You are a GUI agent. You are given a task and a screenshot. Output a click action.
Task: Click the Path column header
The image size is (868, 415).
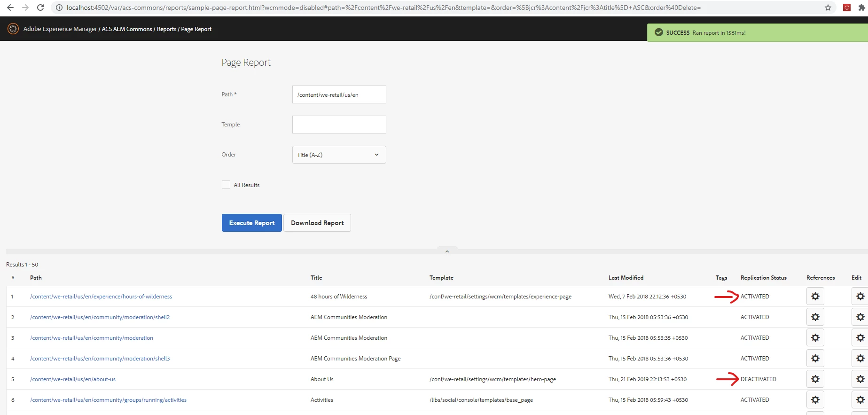[36, 278]
